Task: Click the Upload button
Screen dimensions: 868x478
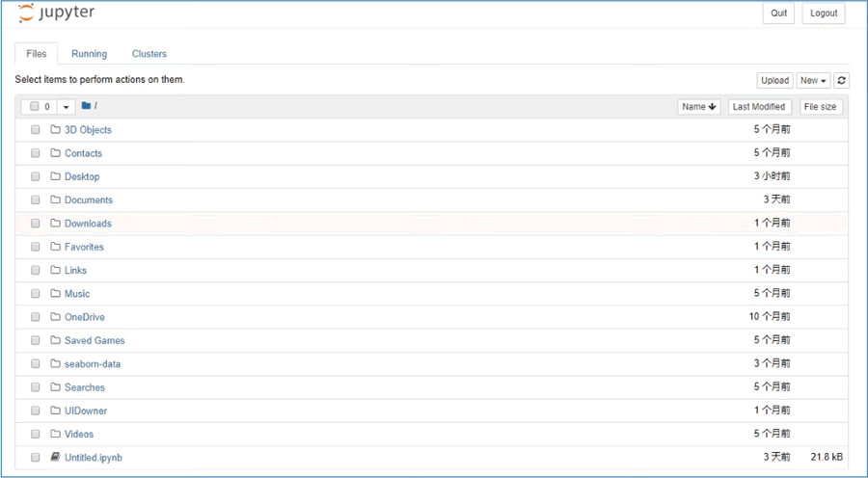Action: [774, 81]
